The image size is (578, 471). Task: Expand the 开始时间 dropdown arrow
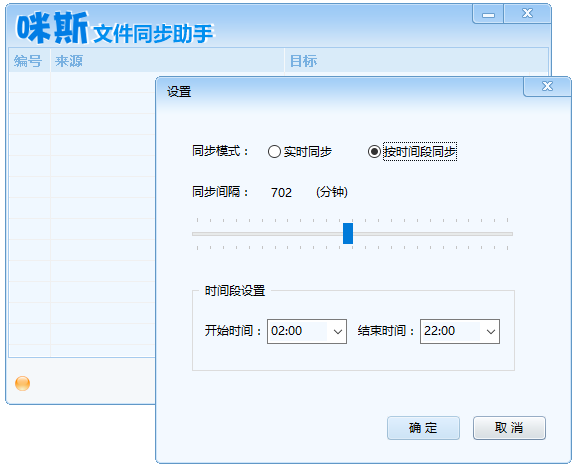coord(337,331)
